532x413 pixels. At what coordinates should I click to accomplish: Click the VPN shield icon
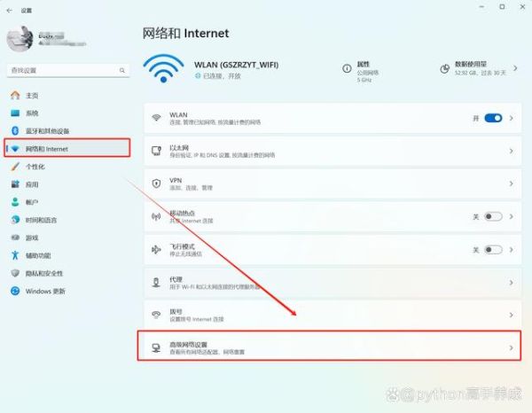tap(156, 183)
